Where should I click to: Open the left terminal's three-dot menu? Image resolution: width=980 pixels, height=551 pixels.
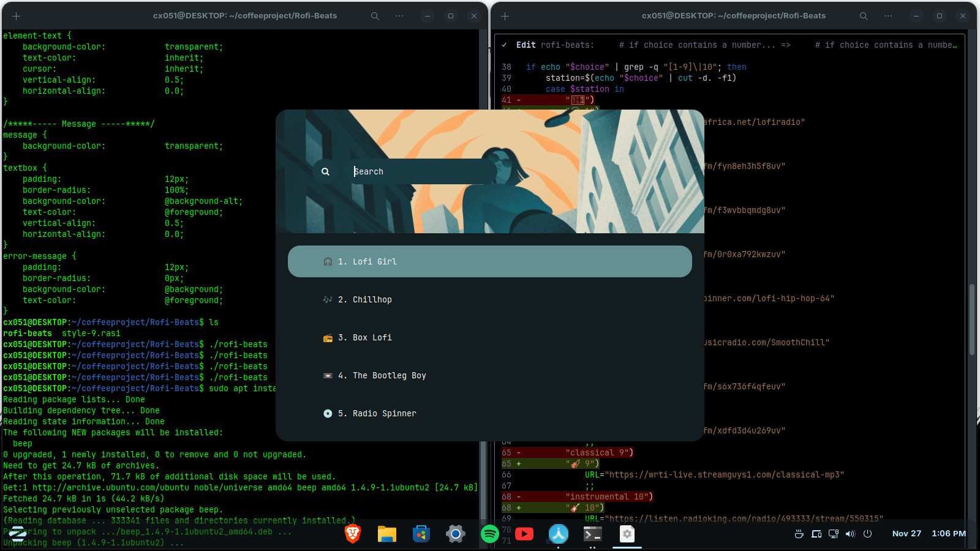399,16
